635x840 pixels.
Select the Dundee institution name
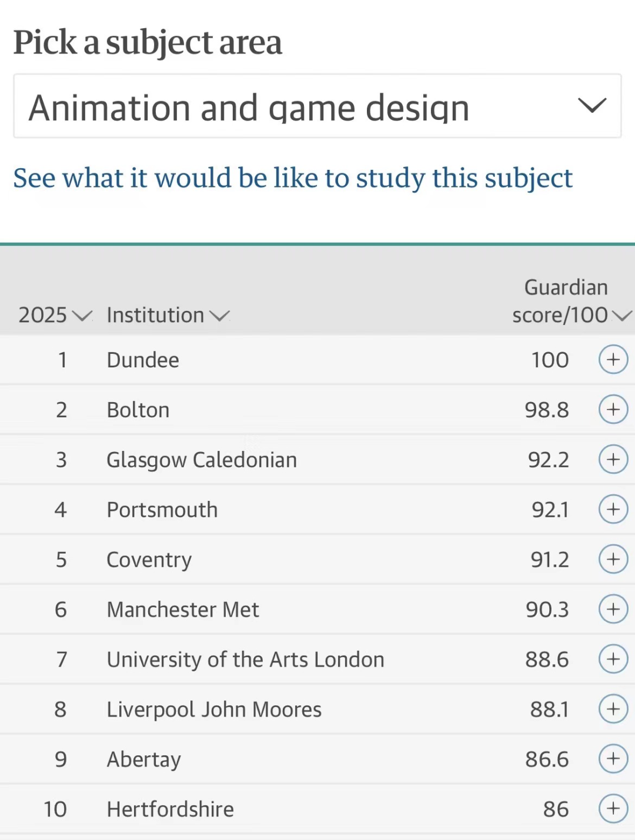143,360
